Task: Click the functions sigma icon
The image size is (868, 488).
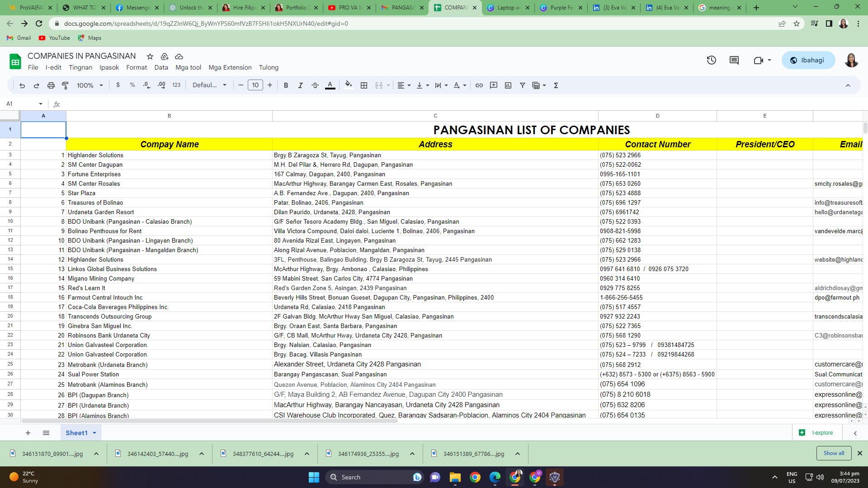Action: pyautogui.click(x=556, y=85)
